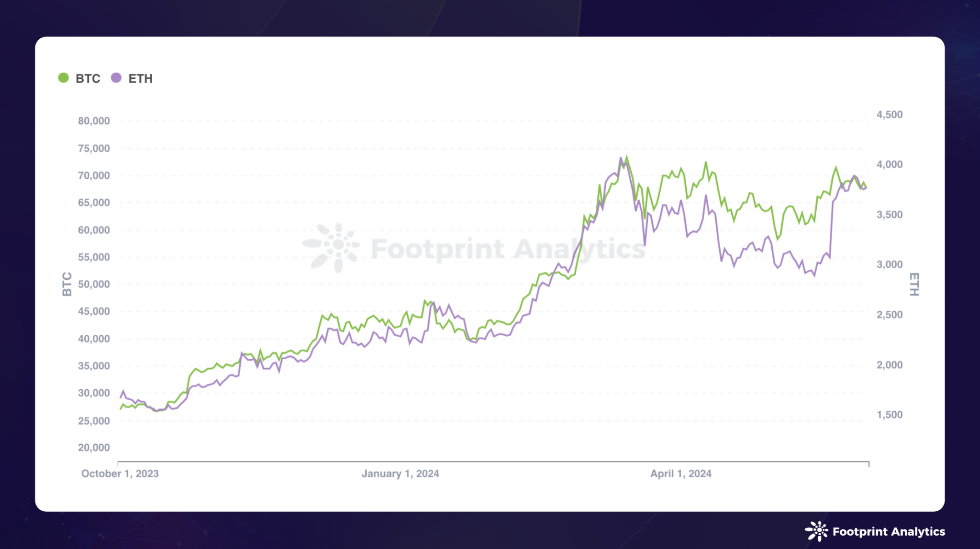Click the Footprint Analytics watermark text
The height and width of the screenshot is (549, 980).
coord(508,249)
